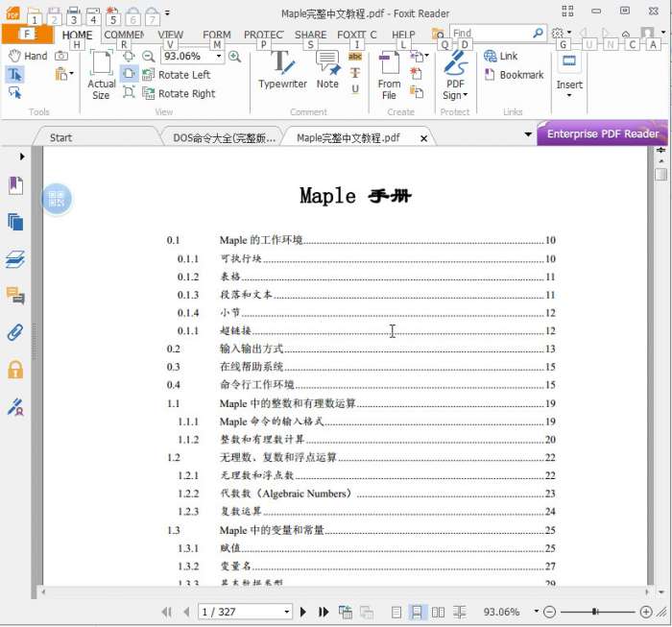Click the zoom out magnifier in ribbon
Viewport: 672px width, 627px height.
(x=148, y=56)
